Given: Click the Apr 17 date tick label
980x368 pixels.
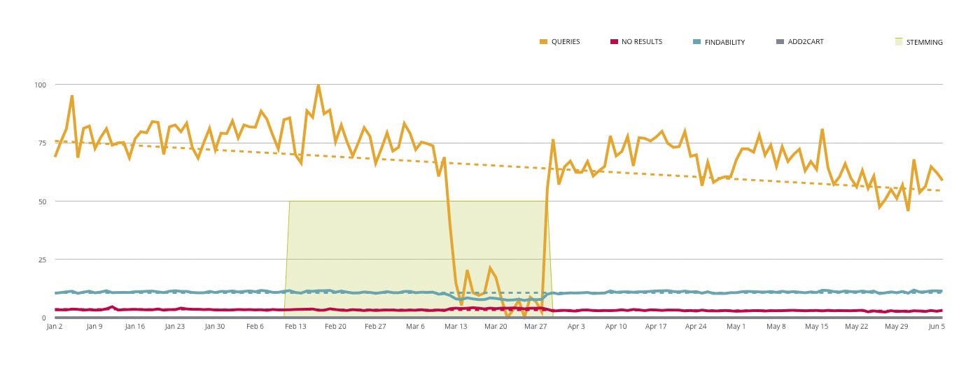Looking at the screenshot, I should [656, 326].
